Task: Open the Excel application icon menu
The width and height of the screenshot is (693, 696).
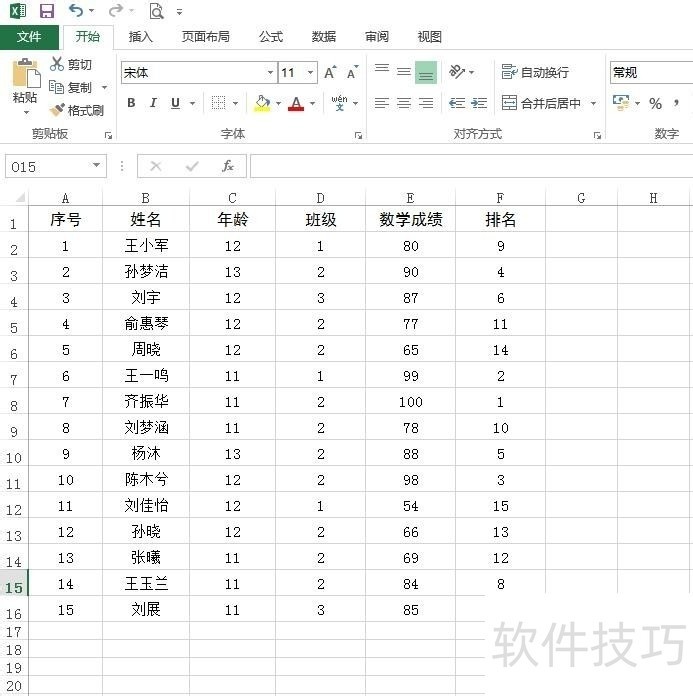Action: coord(18,10)
